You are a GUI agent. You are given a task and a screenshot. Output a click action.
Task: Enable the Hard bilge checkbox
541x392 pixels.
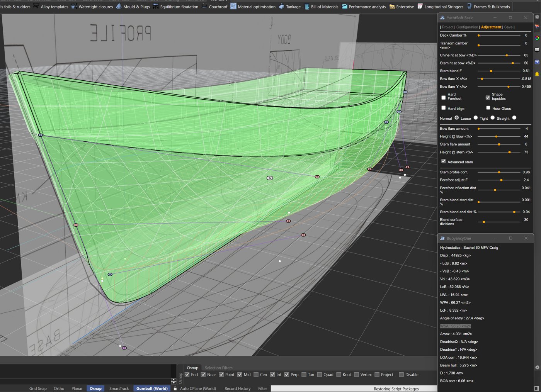pos(444,108)
